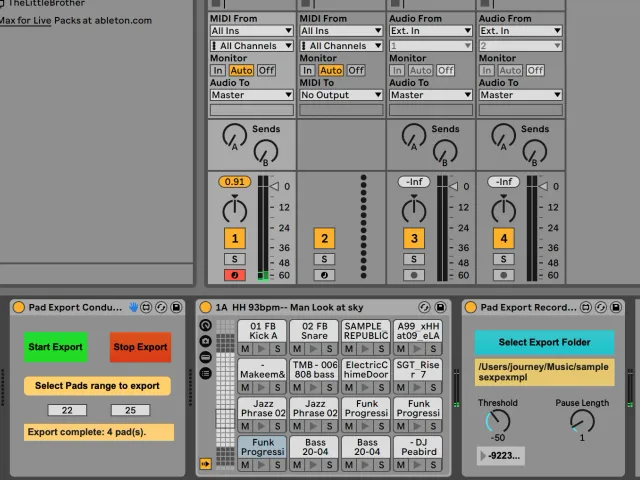Click the Drum Rack save preset disk icon

click(440, 307)
